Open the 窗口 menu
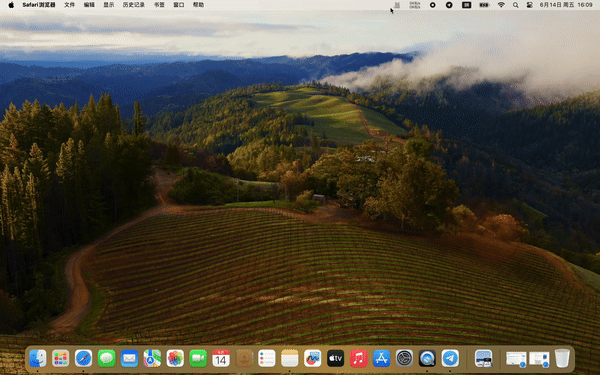This screenshot has width=600, height=375. 179,5
